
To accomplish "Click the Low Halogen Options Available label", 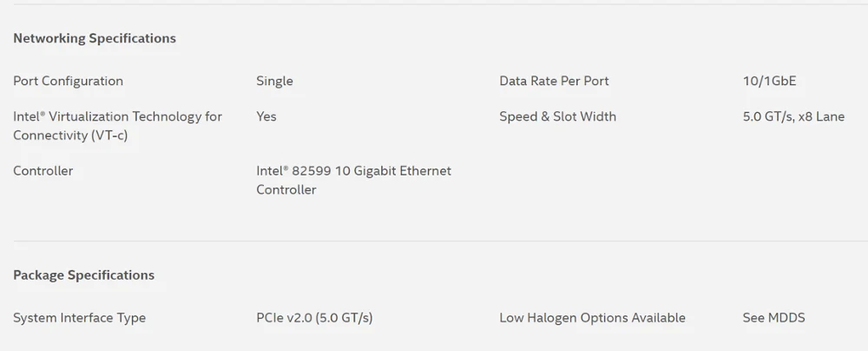I will (592, 318).
